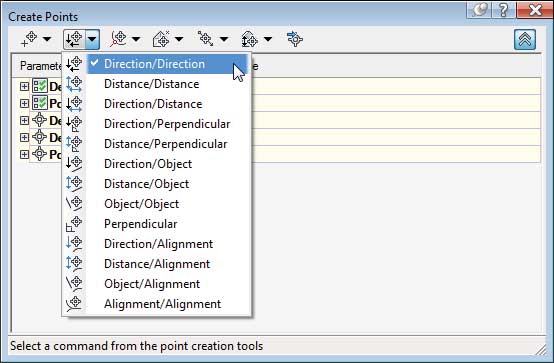The width and height of the screenshot is (554, 363).
Task: Click the pin icon in title bar
Action: coord(479,10)
